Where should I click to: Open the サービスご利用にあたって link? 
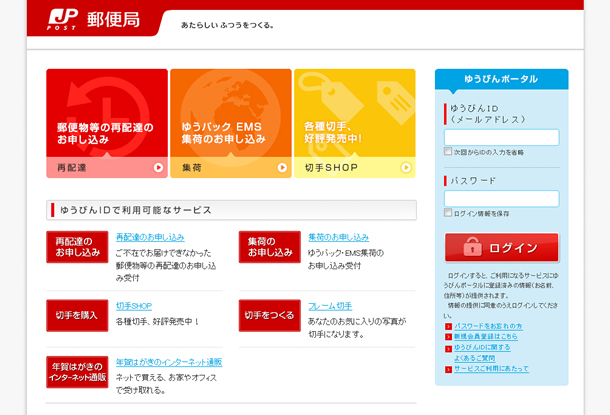click(x=491, y=368)
